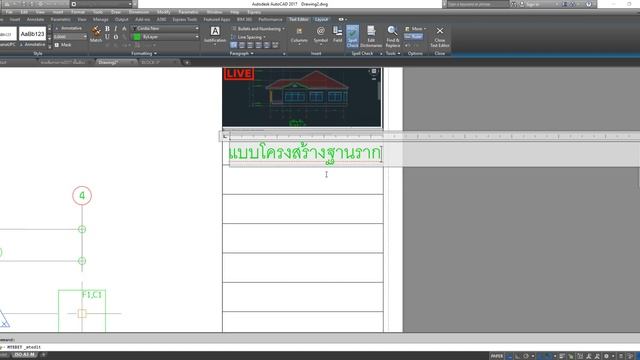Click the green ByLayer color swatch
Image resolution: width=640 pixels, height=360 pixels.
click(137, 37)
